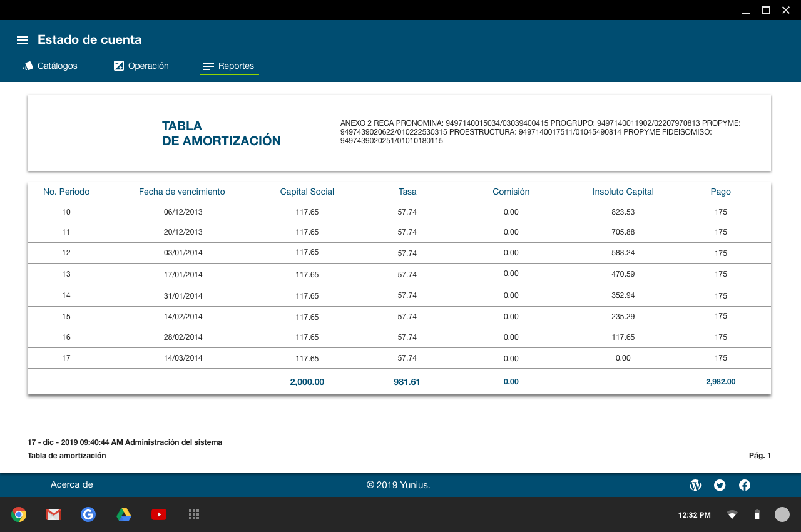Open Google Drive from the shelf

[124, 514]
